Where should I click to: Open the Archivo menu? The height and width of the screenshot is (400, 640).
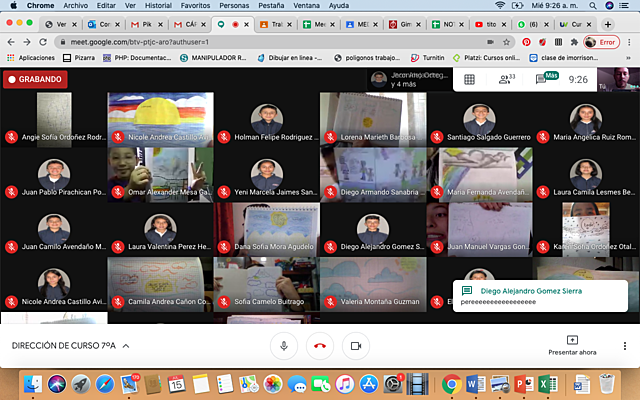pos(76,5)
